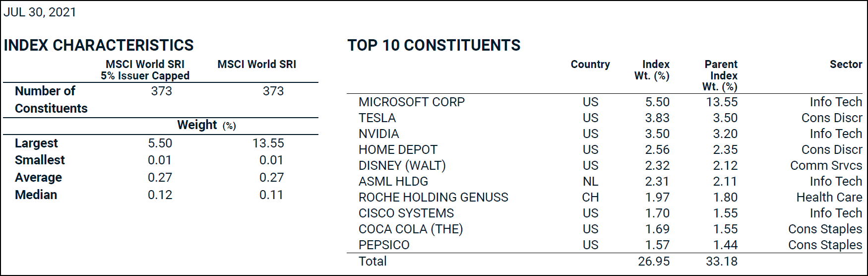This screenshot has width=868, height=276.
Task: Select the HOME DEPOT row label
Action: (x=398, y=150)
